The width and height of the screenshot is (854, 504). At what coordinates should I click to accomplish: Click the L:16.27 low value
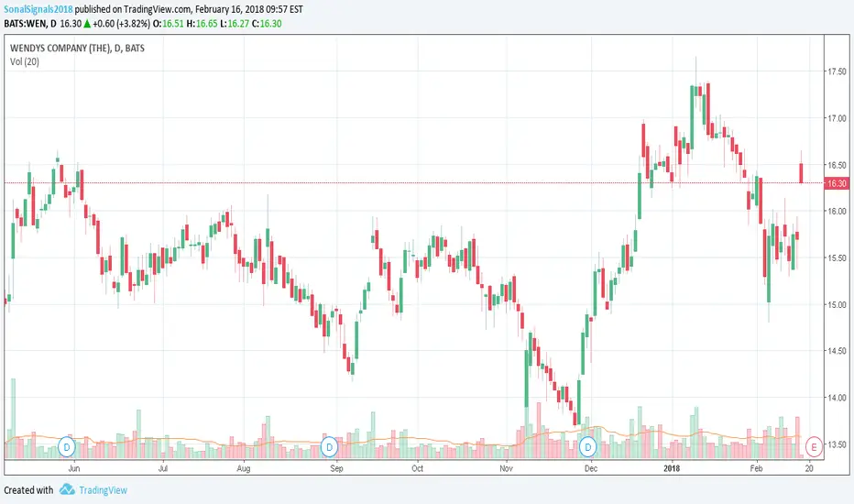tap(235, 24)
